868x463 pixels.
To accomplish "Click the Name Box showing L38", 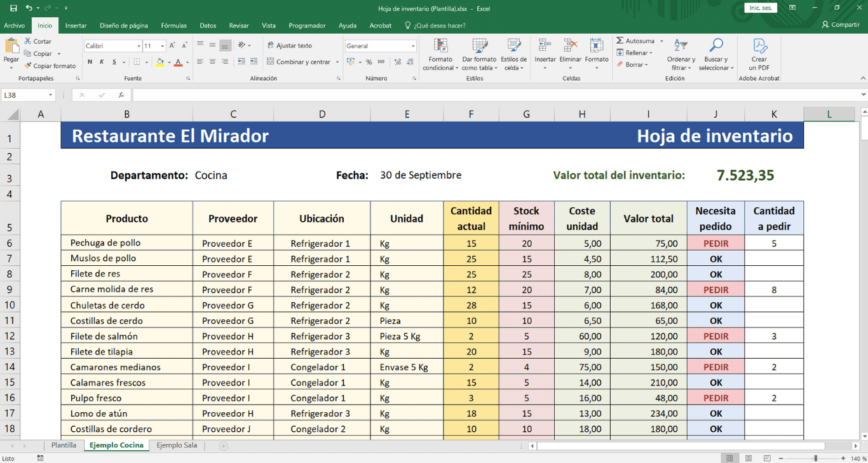I will (24, 95).
